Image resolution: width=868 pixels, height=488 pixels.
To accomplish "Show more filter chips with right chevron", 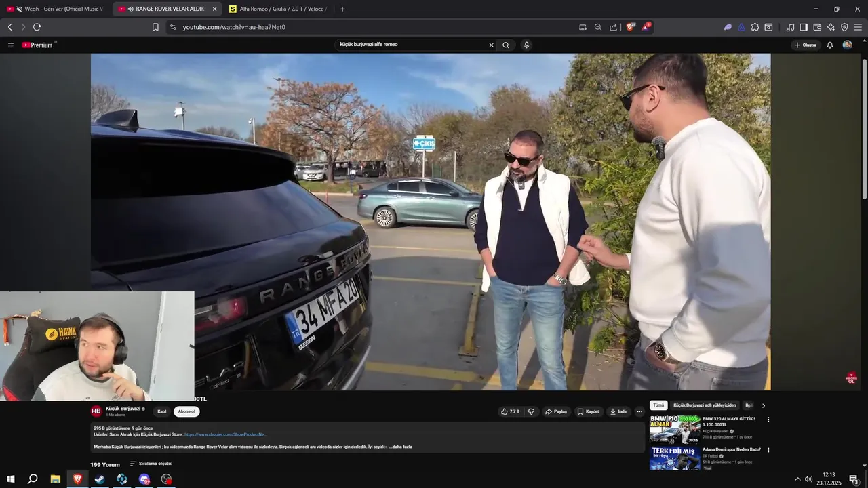I will [x=764, y=405].
